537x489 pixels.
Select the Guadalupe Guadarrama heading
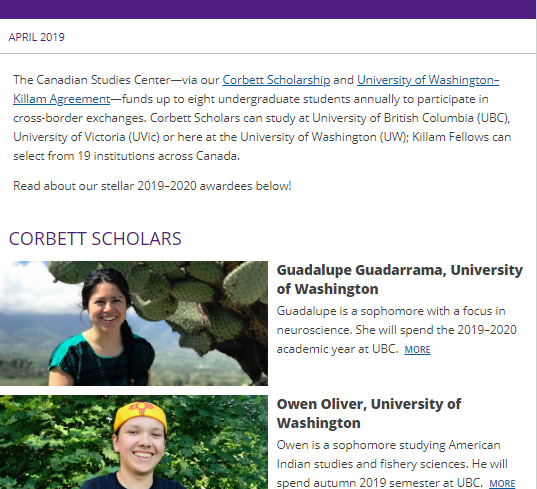click(399, 279)
